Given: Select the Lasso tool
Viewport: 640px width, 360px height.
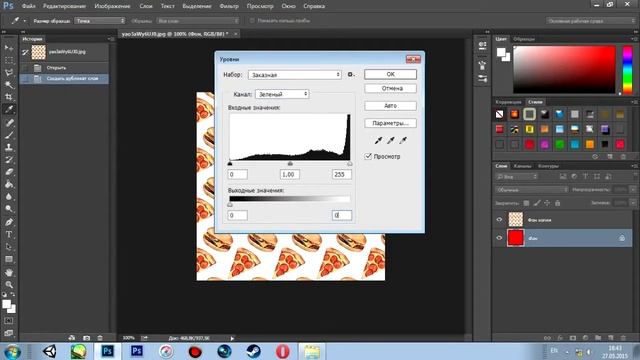Looking at the screenshot, I should [x=9, y=73].
